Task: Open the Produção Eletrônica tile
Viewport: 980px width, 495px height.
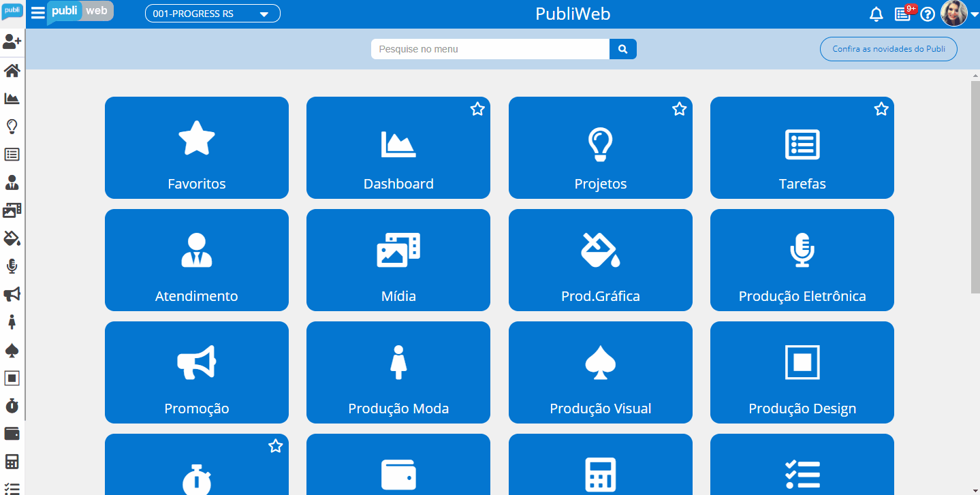Action: [x=802, y=260]
